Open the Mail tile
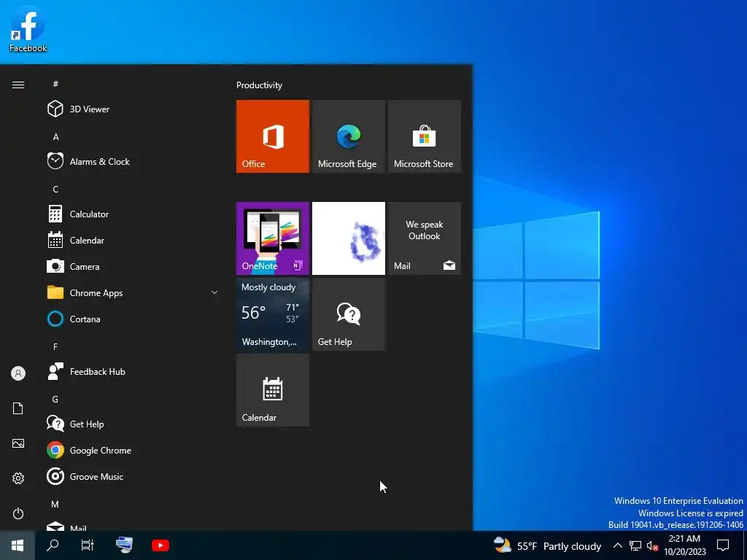Viewport: 747px width, 560px height. [x=425, y=238]
